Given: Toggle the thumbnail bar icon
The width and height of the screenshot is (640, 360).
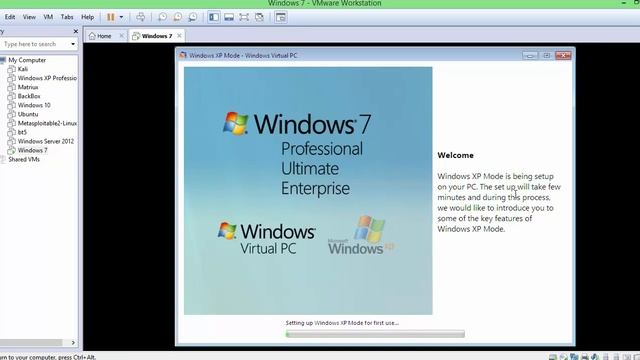Looking at the screenshot, I should click(x=229, y=17).
